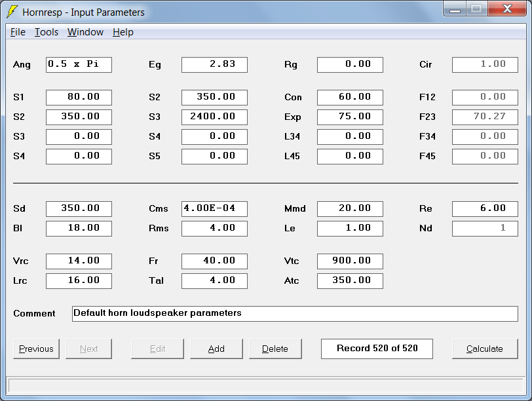This screenshot has height=401, width=532.
Task: Open the Tools menu
Action: (47, 32)
